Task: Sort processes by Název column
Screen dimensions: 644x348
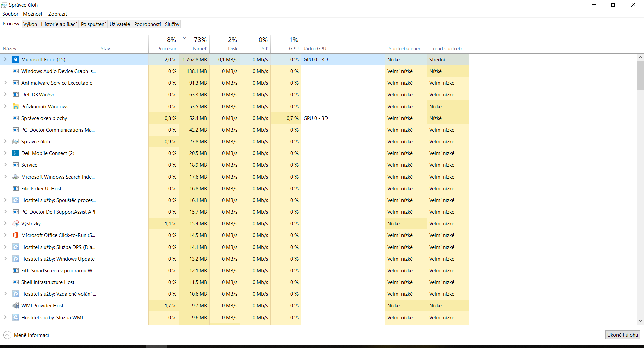Action: pyautogui.click(x=49, y=44)
